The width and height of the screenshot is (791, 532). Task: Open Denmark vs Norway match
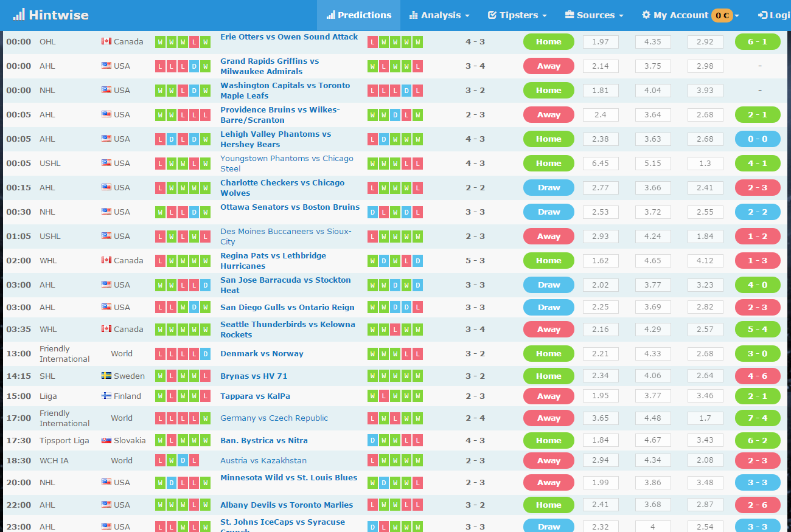(262, 354)
